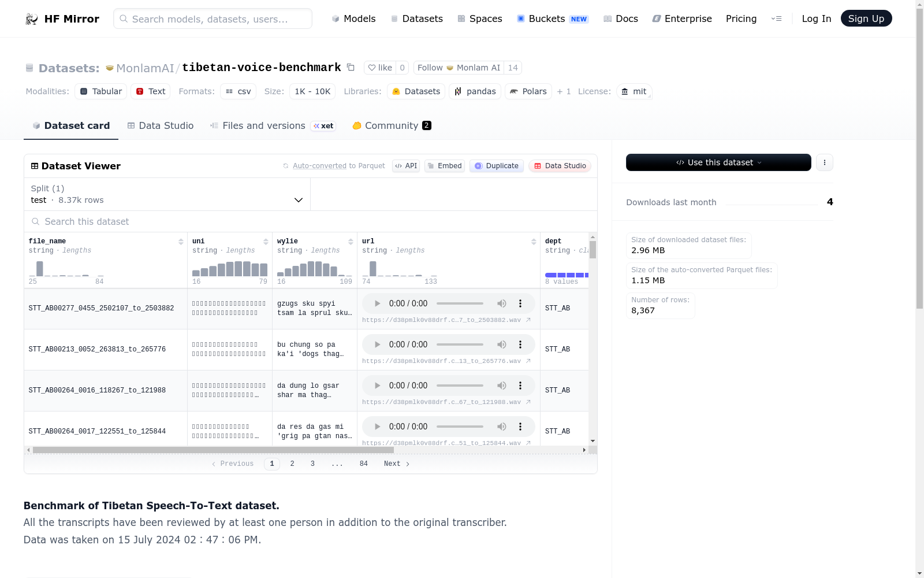
Task: Focus the Search this dataset field
Action: pos(311,221)
